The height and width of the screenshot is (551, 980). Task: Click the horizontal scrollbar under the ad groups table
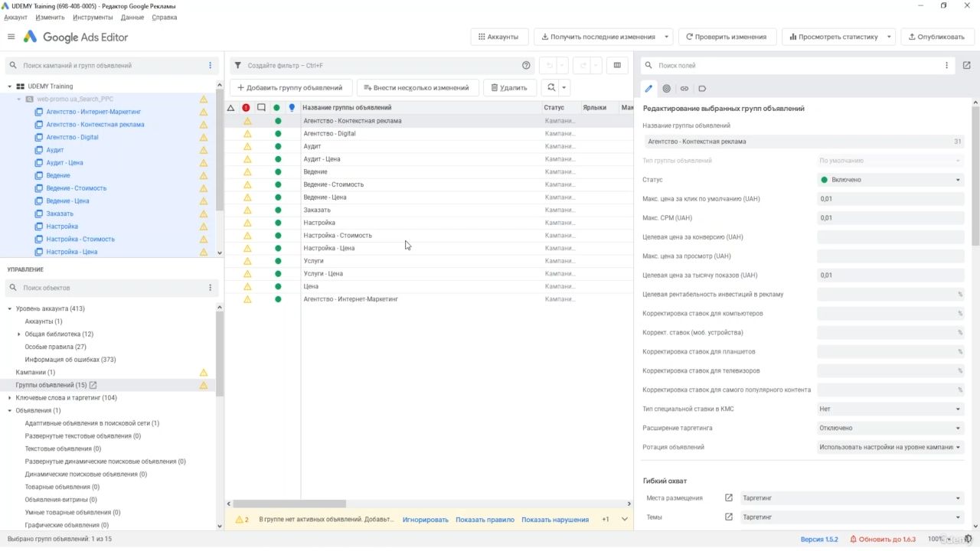tap(289, 504)
